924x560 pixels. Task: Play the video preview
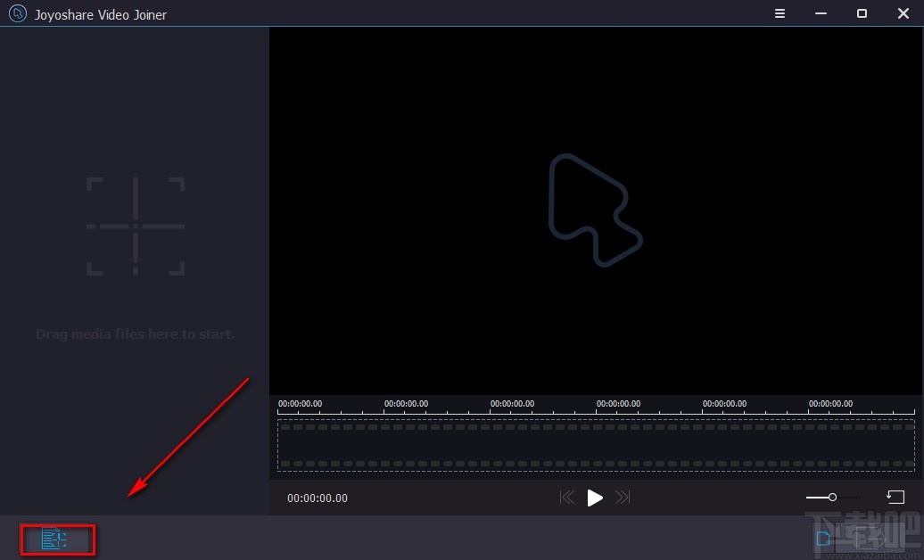click(595, 498)
